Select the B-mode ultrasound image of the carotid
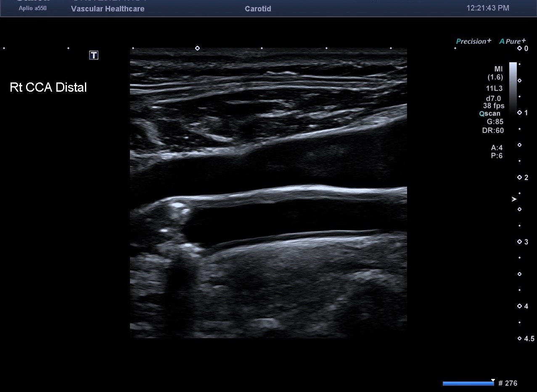Screen dimensions: 537x392 coord(268,193)
